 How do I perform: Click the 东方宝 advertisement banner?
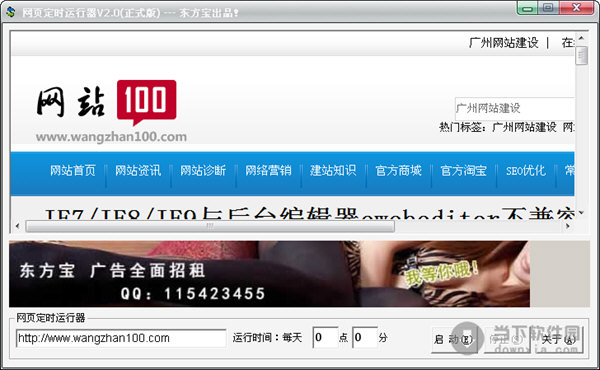(x=269, y=274)
